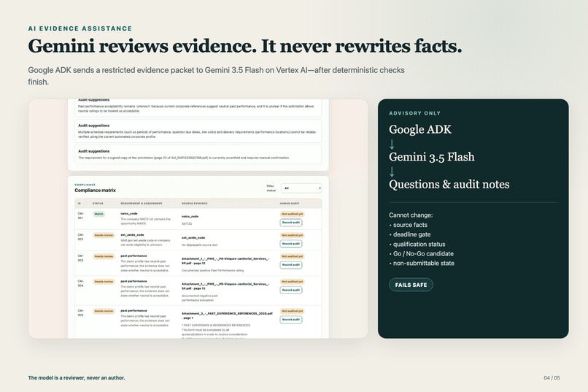This screenshot has width=588, height=392.
Task: Click Record audit for row CM-005
Action: pos(290,320)
